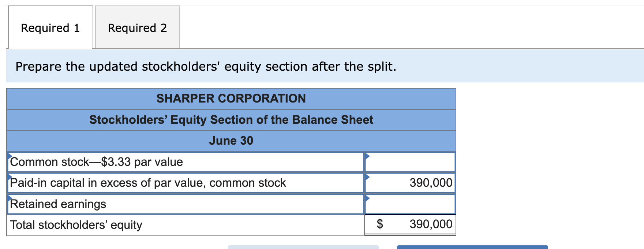Click the total amount cell showing $390,000
This screenshot has width=644, height=249.
click(x=410, y=224)
